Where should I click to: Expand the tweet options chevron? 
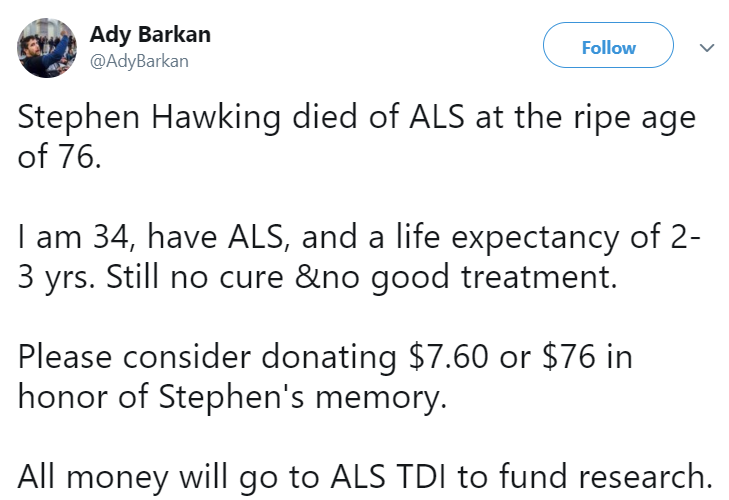point(707,47)
